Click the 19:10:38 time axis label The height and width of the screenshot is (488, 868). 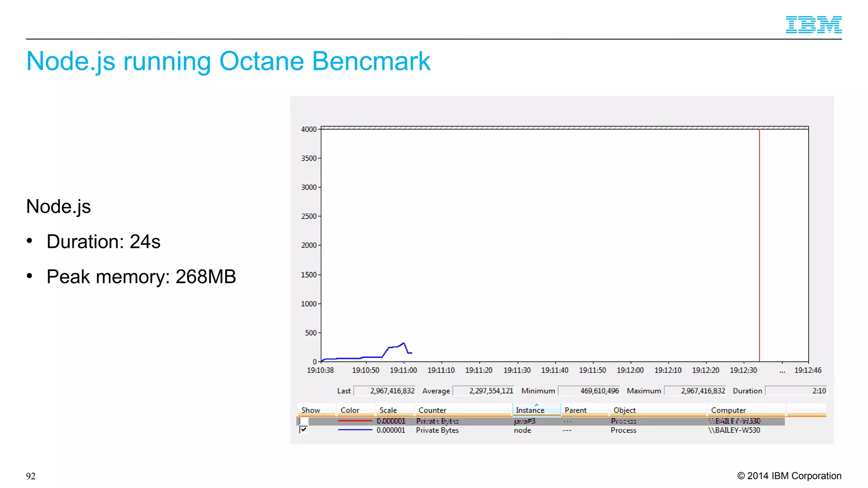[320, 370]
